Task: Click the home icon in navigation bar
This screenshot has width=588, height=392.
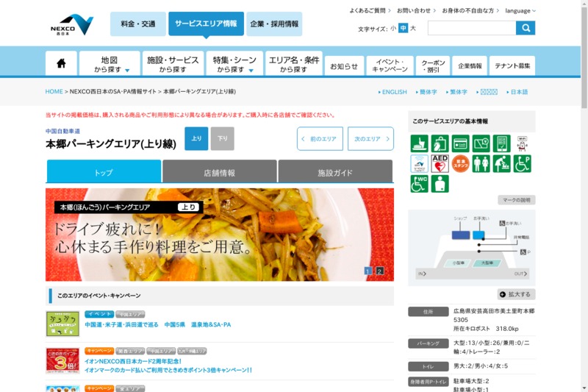Action: point(61,64)
